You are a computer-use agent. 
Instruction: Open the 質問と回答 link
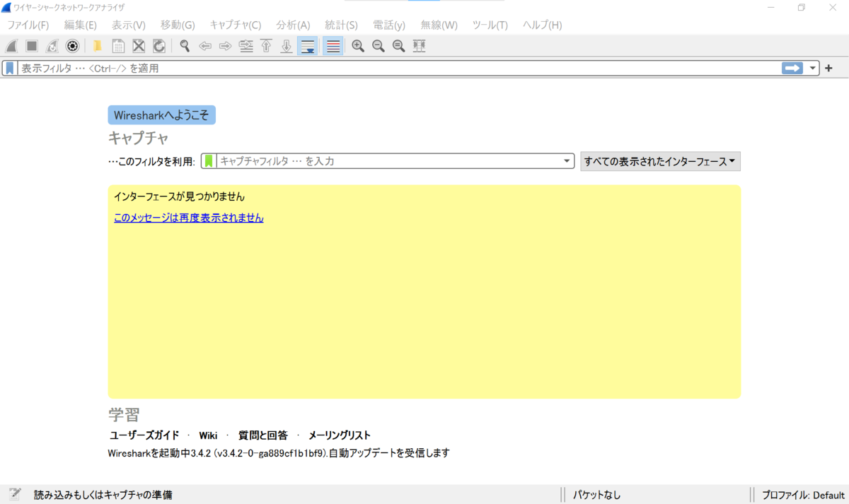[263, 435]
